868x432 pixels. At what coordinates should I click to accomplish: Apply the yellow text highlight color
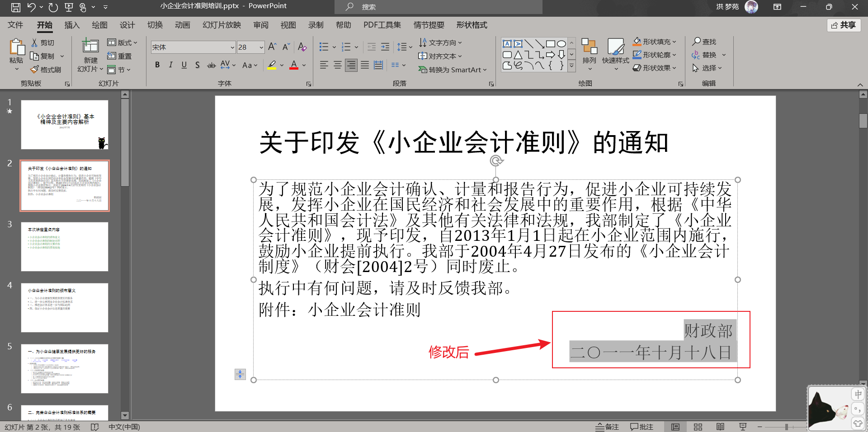coord(272,65)
